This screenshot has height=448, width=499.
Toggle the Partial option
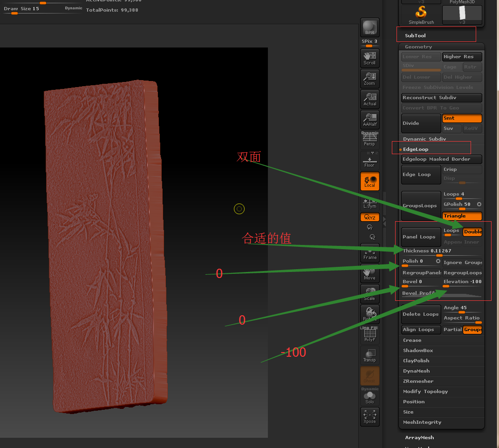click(x=452, y=330)
